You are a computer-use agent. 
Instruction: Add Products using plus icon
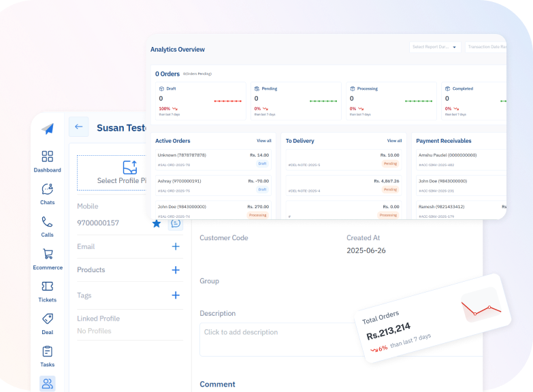click(176, 270)
